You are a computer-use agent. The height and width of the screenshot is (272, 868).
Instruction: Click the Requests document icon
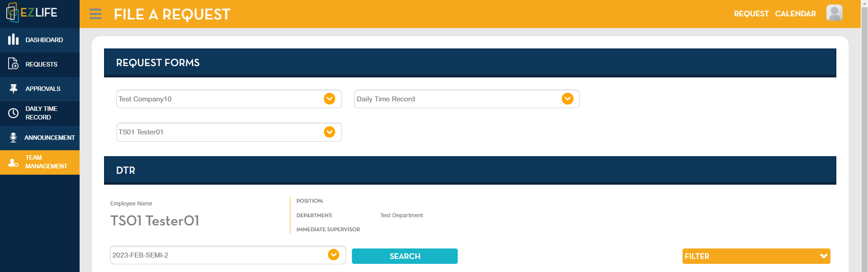(x=14, y=64)
